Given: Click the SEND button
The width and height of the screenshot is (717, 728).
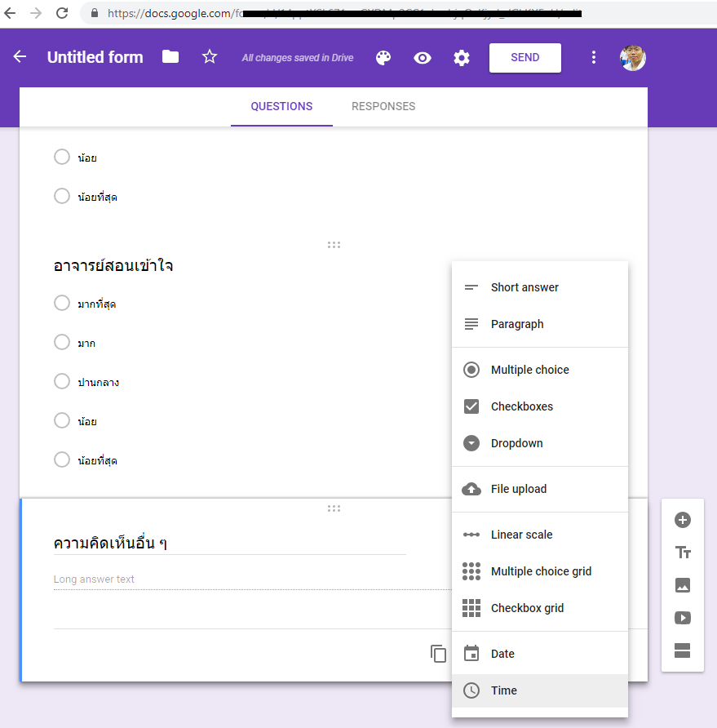Looking at the screenshot, I should coord(524,58).
